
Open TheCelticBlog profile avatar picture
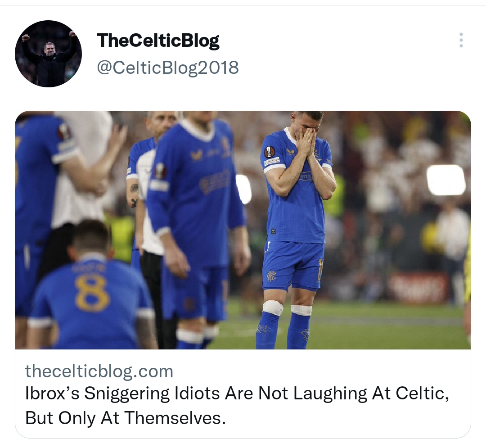point(48,54)
